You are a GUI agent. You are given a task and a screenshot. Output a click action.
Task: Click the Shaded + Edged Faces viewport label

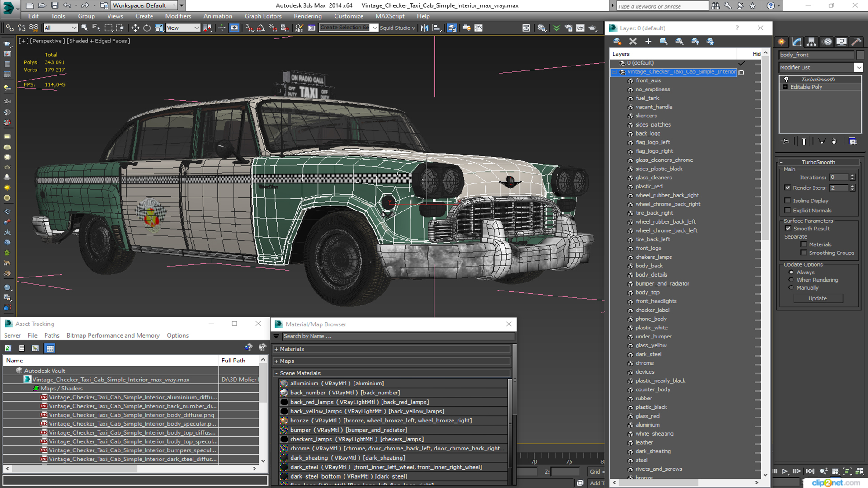tap(99, 41)
